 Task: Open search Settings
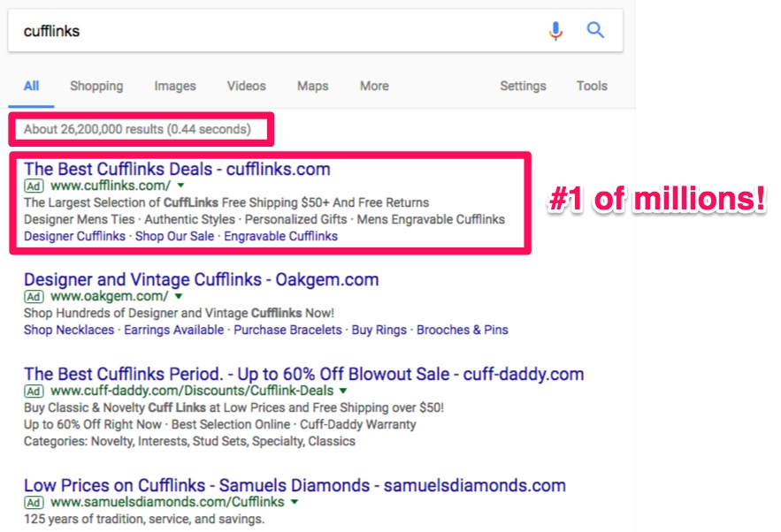pyautogui.click(x=523, y=86)
